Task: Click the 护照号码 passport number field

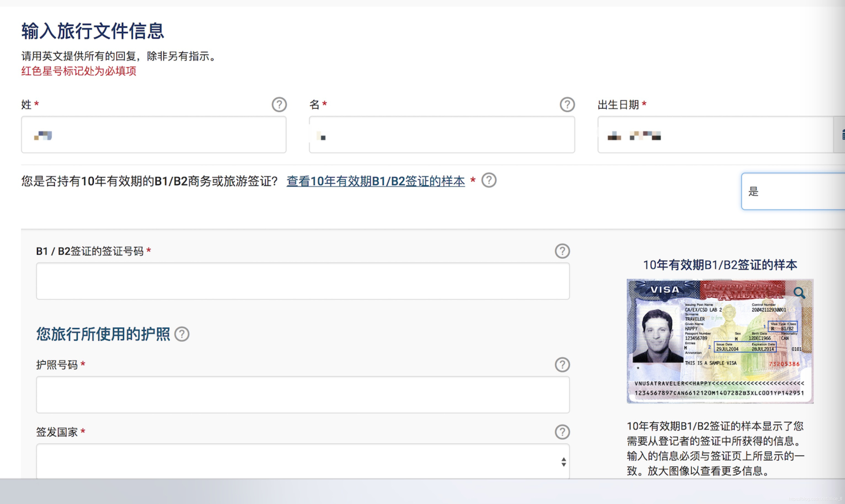Action: [x=303, y=395]
